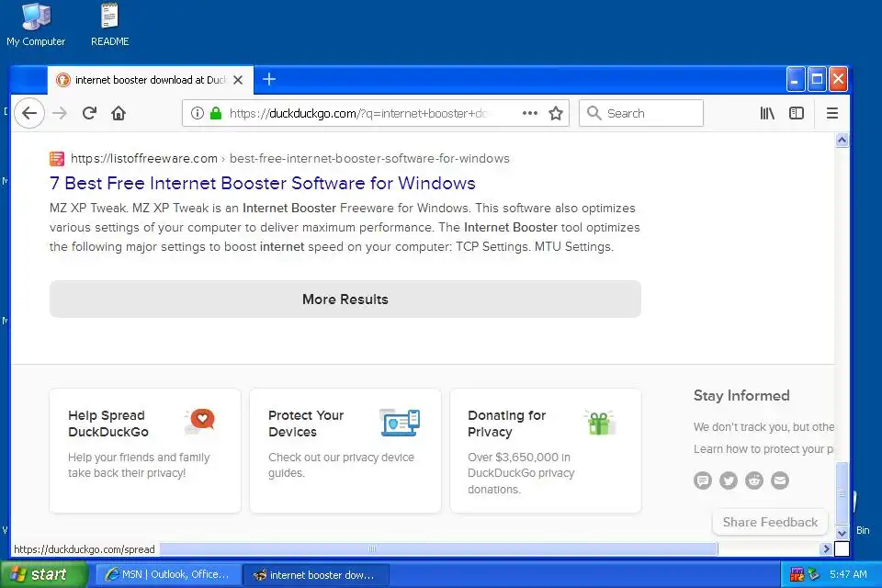Open the Protect Your Devices card
This screenshot has width=882, height=588.
pyautogui.click(x=345, y=450)
